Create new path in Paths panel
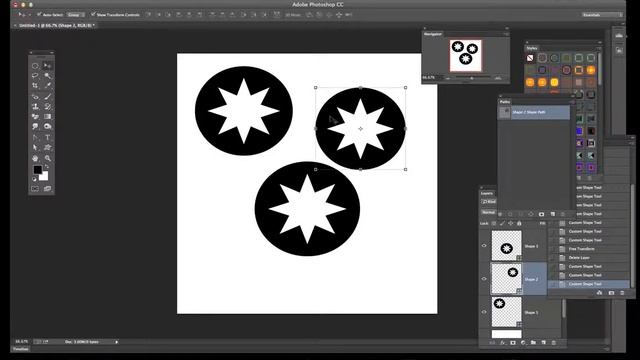 pyautogui.click(x=553, y=214)
